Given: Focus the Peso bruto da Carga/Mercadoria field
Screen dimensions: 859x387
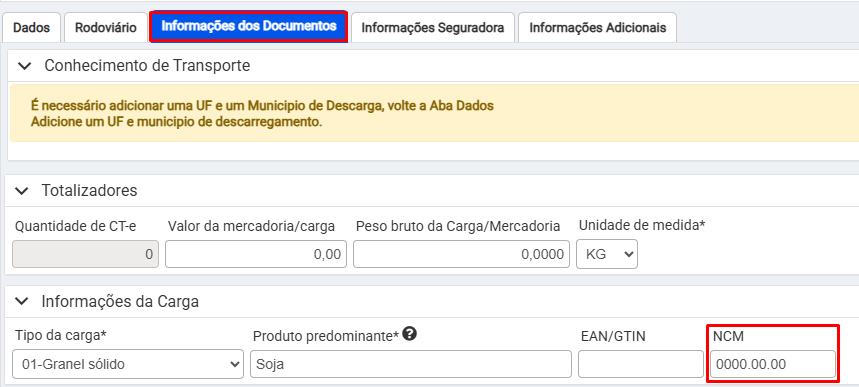Looking at the screenshot, I should [461, 254].
